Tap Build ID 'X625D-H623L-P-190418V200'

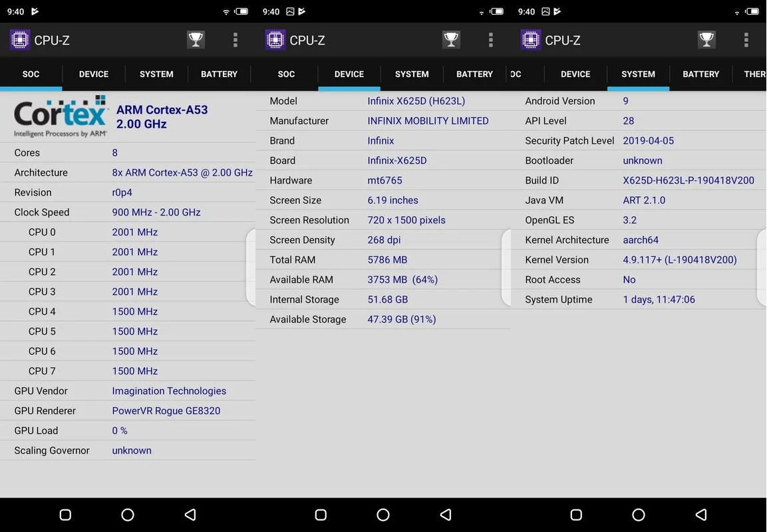pos(689,180)
